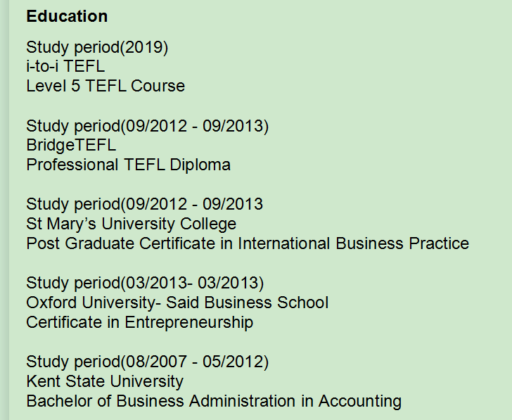Screen dimensions: 512x420
Task: Select the BridgeTEFL institution name
Action: [x=71, y=146]
